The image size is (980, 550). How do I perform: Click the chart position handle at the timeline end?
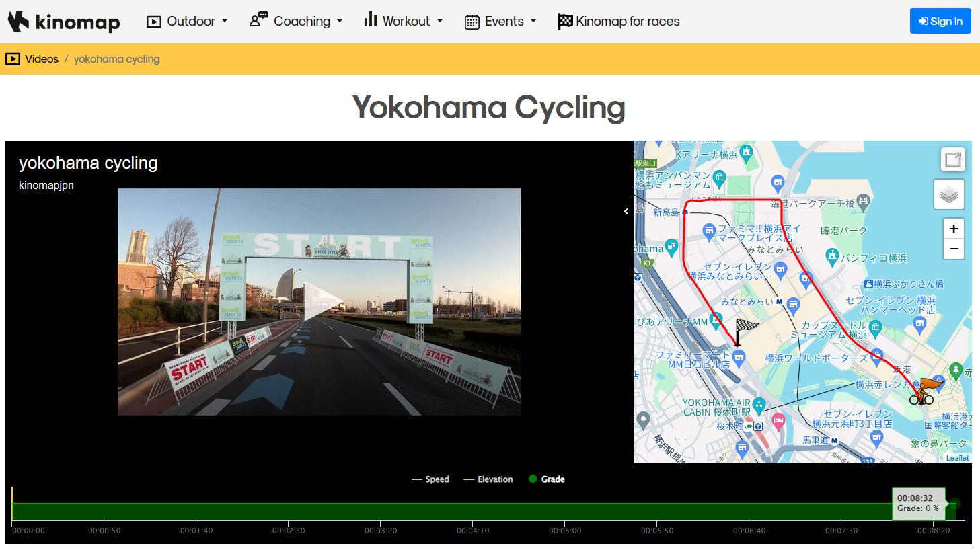955,503
